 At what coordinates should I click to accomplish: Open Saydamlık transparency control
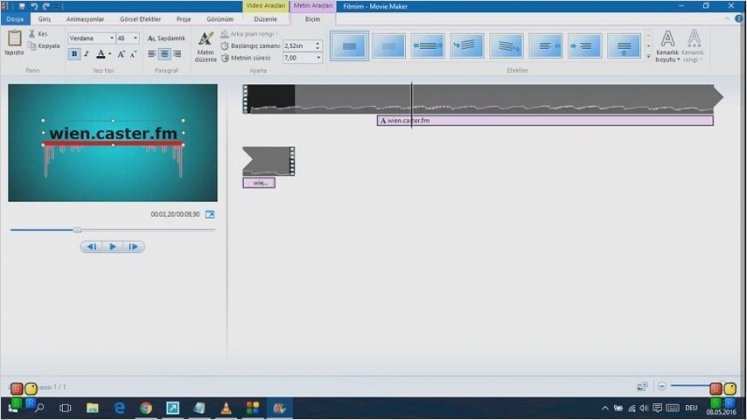(166, 38)
